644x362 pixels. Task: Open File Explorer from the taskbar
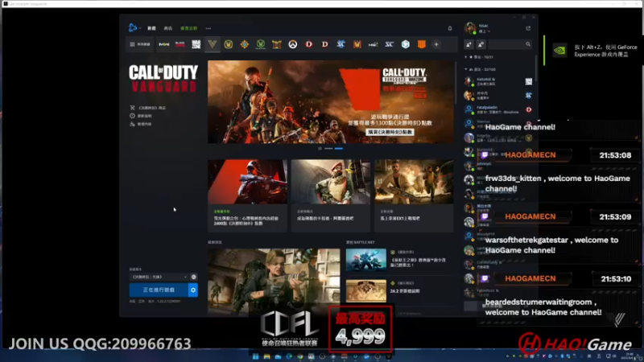coord(266,356)
